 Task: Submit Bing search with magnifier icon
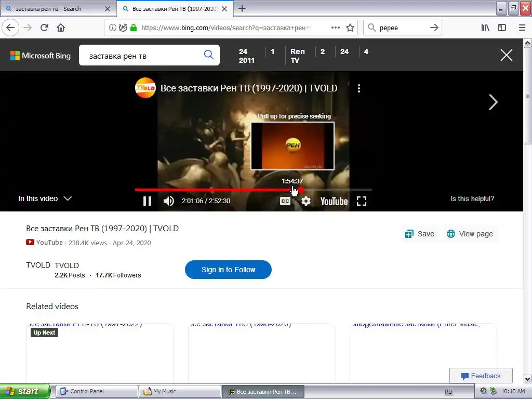[208, 55]
